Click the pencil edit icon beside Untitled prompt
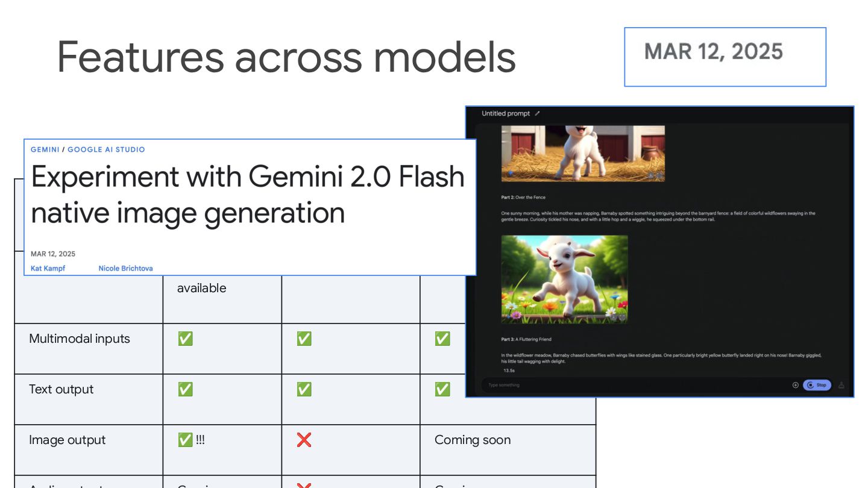Viewport: 868px width, 488px height. (538, 113)
